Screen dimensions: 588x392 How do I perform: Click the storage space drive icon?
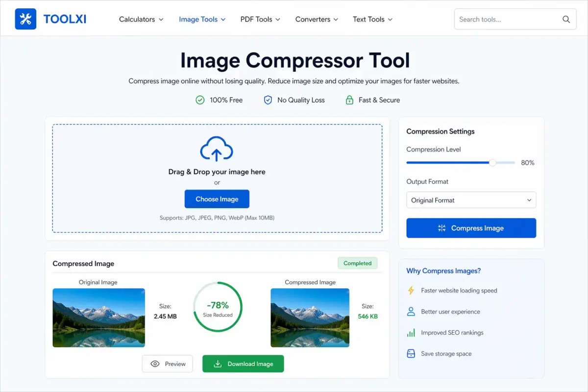click(411, 354)
